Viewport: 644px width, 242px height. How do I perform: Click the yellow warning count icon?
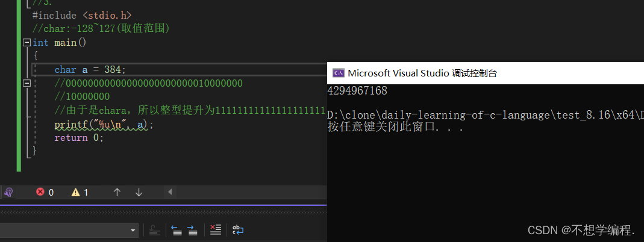75,192
